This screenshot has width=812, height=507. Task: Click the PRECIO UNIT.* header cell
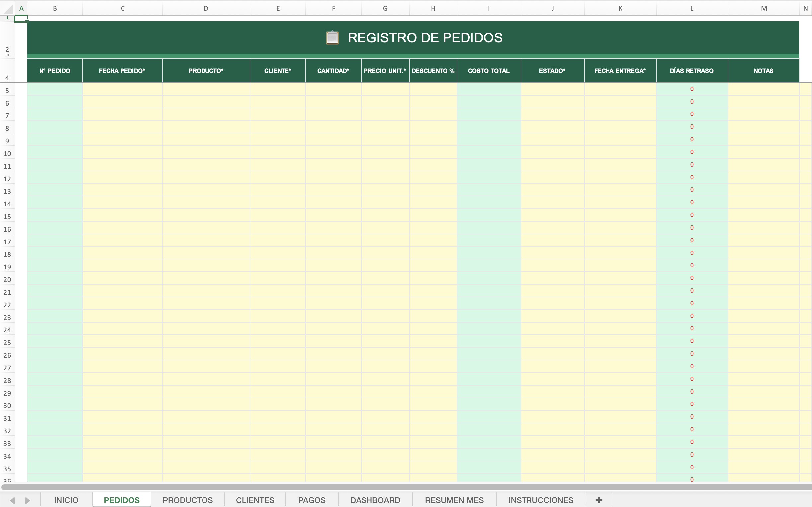click(385, 71)
